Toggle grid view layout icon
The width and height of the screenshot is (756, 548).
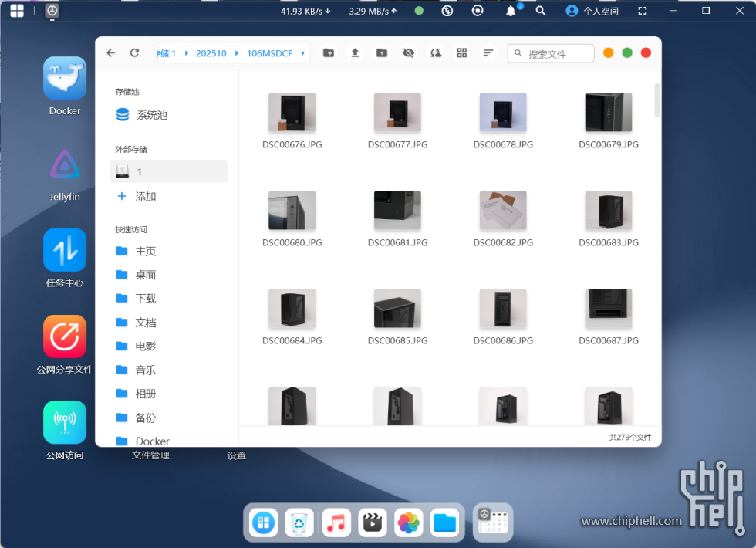(462, 53)
